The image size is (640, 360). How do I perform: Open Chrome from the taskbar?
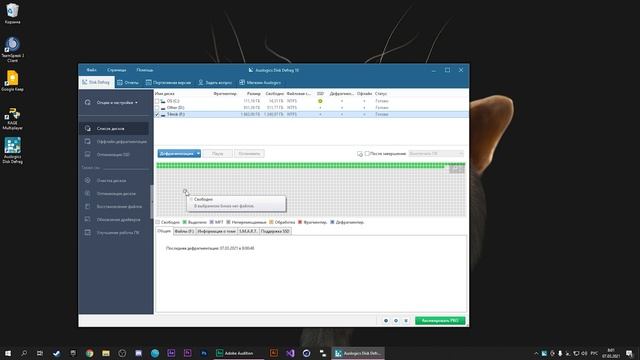click(89, 353)
